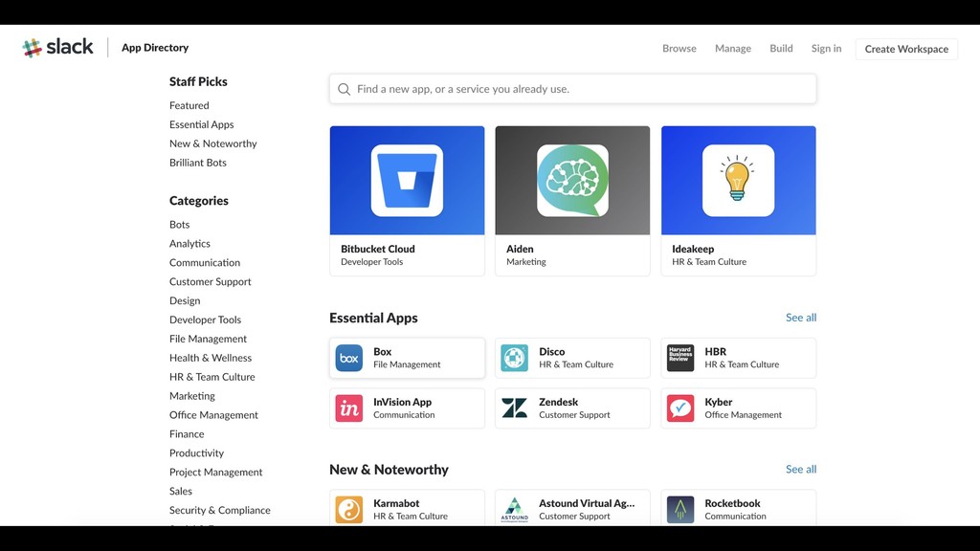Screen dimensions: 980x551
Task: Click the Astound Virtual Ag... app name
Action: (x=587, y=503)
